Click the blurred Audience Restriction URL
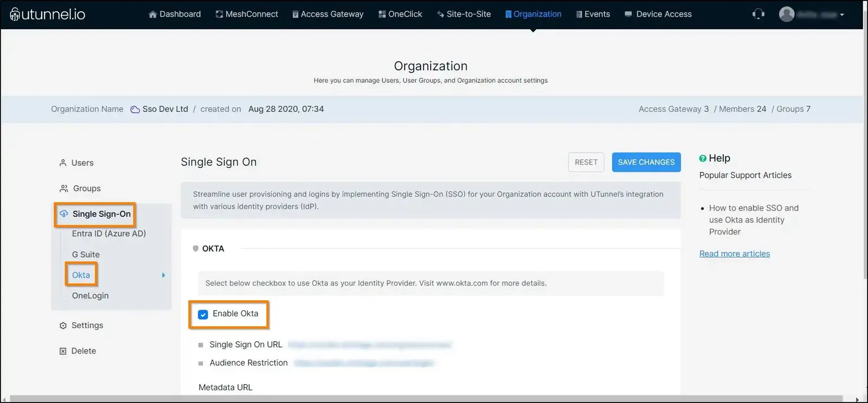 (364, 363)
